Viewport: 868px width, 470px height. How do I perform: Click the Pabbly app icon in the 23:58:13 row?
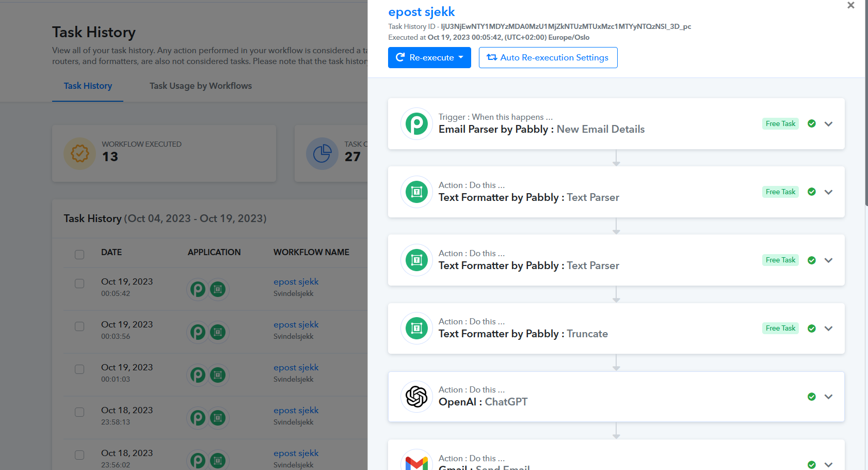click(198, 418)
